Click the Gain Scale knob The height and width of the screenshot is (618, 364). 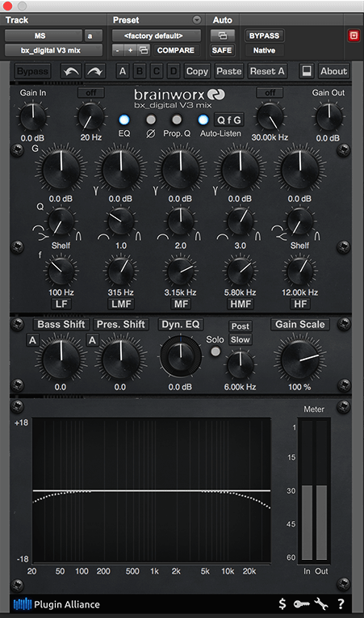[299, 359]
